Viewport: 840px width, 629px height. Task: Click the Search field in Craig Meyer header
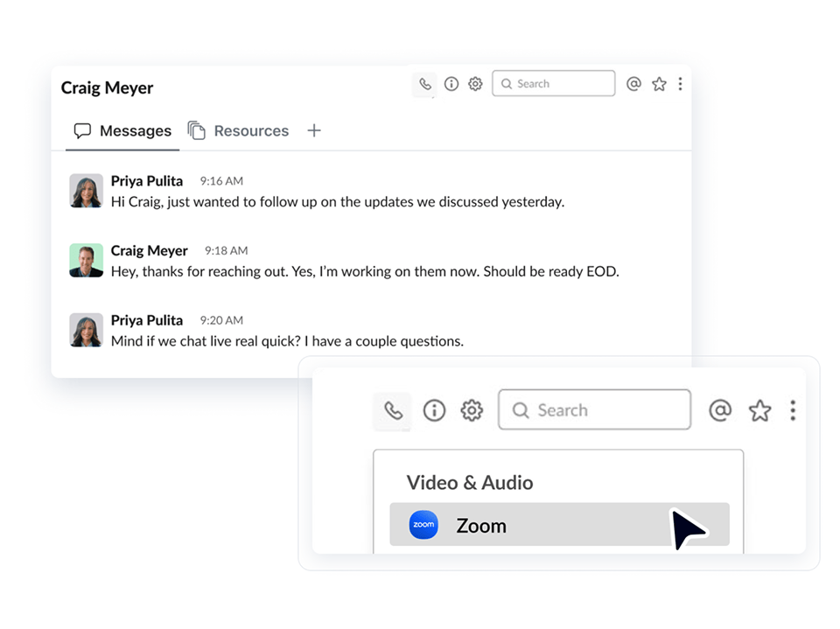pyautogui.click(x=554, y=84)
